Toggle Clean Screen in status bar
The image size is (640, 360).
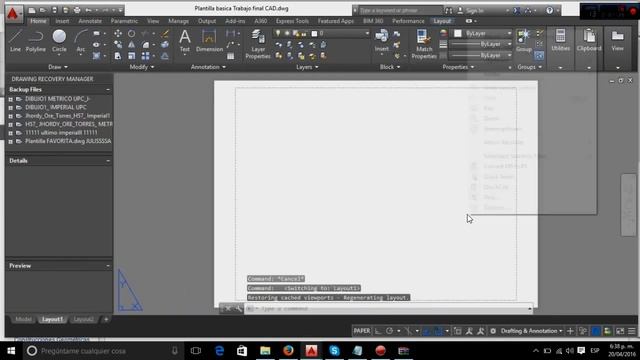click(620, 331)
